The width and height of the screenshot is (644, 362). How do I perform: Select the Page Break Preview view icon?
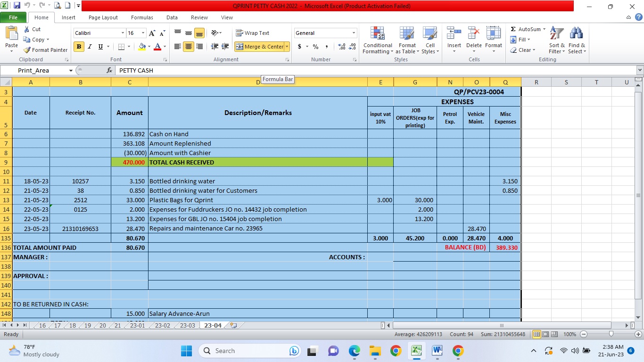pyautogui.click(x=553, y=334)
